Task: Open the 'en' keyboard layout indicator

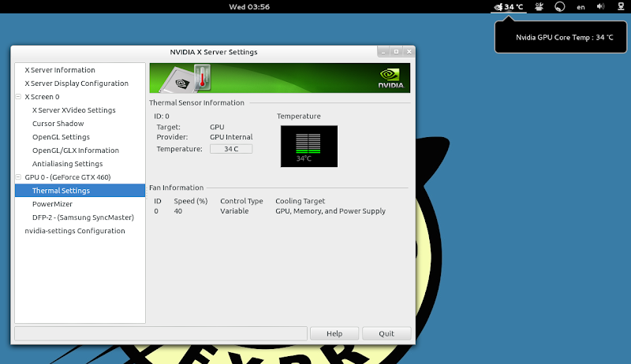Action: click(581, 7)
